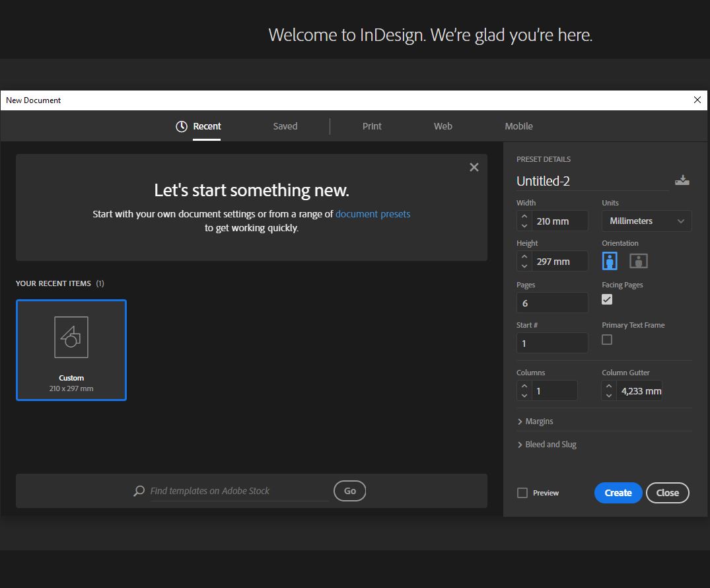Image resolution: width=710 pixels, height=588 pixels.
Task: Click the Untitled-2 preset name field
Action: click(592, 181)
